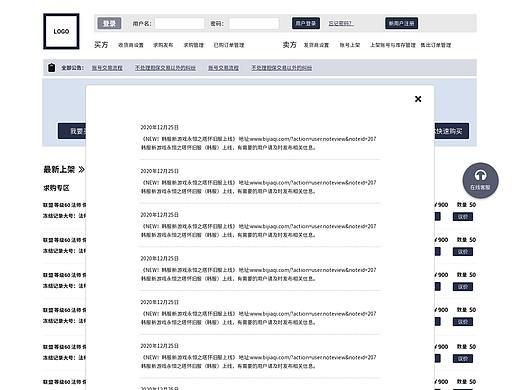Image resolution: width=520 pixels, height=390 pixels.
Task: Open 发货商设置 in the seller menu
Action: point(316,45)
